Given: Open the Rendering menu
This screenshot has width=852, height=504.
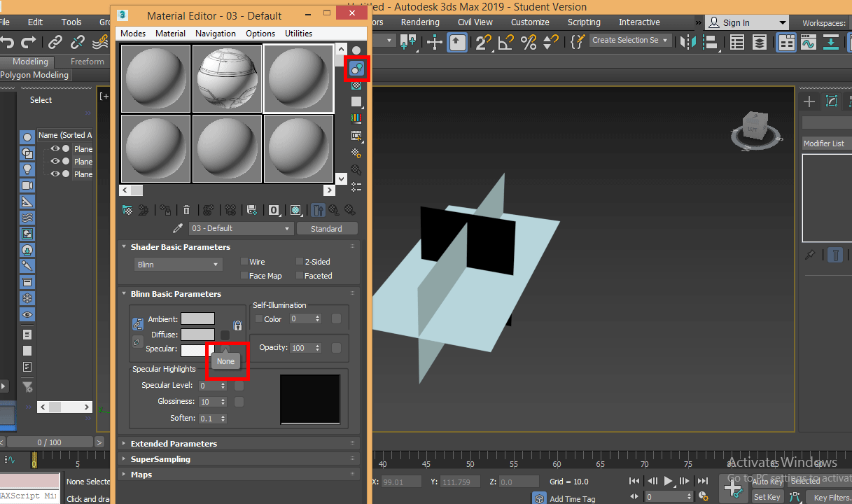Looking at the screenshot, I should 420,22.
